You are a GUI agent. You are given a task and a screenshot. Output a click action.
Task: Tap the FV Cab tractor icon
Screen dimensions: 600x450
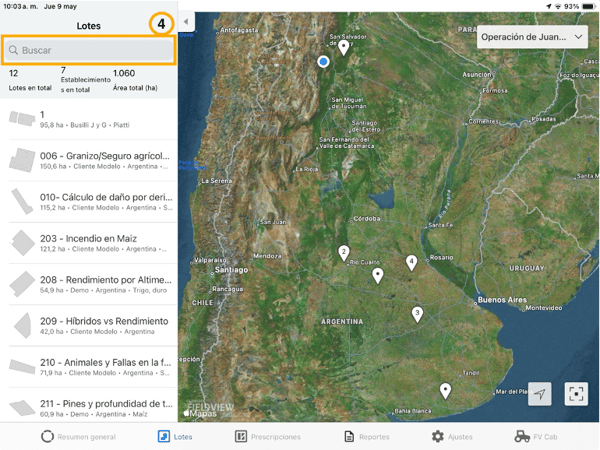pos(522,436)
